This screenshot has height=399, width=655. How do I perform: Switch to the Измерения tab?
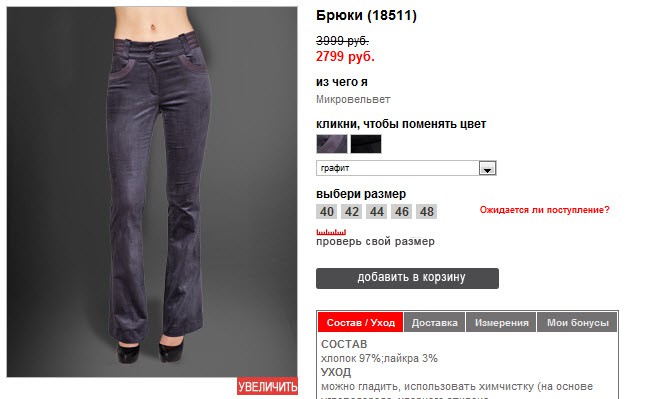click(x=501, y=322)
